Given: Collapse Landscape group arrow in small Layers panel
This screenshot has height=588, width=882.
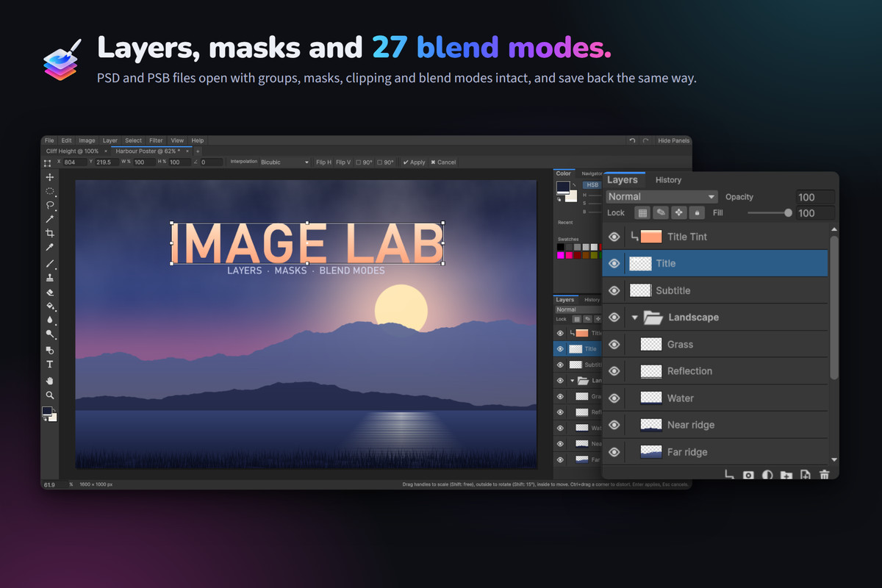Looking at the screenshot, I should coord(572,381).
